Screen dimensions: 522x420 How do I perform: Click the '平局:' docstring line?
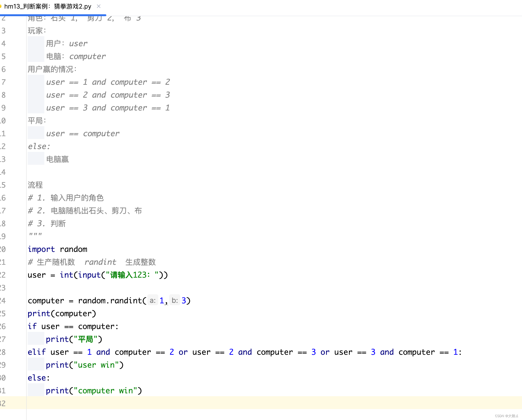tap(37, 120)
